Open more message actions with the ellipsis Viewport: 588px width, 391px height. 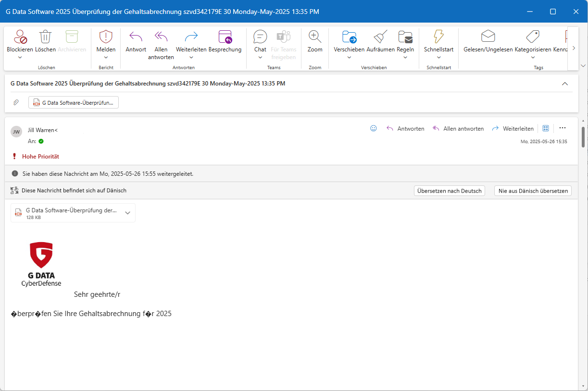[563, 128]
